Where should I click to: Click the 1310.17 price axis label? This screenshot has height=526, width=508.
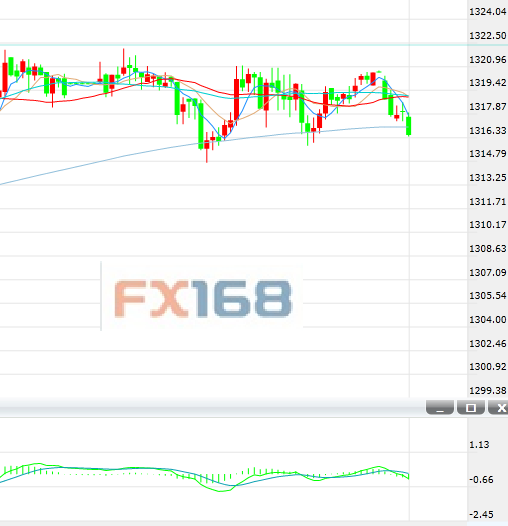[488, 224]
